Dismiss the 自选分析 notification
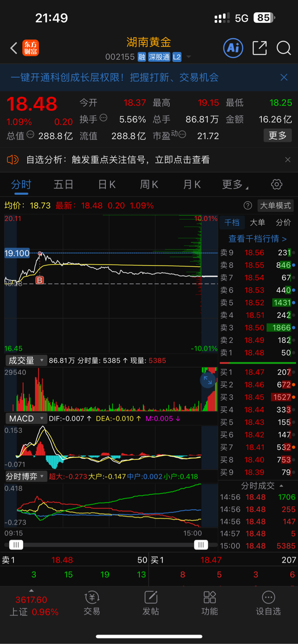 288,160
